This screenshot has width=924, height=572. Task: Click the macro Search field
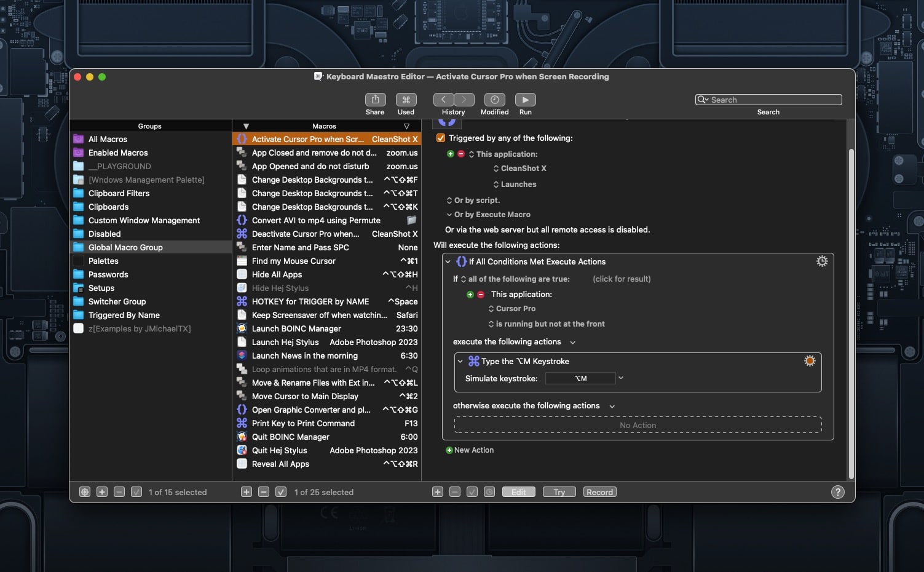[x=768, y=100]
